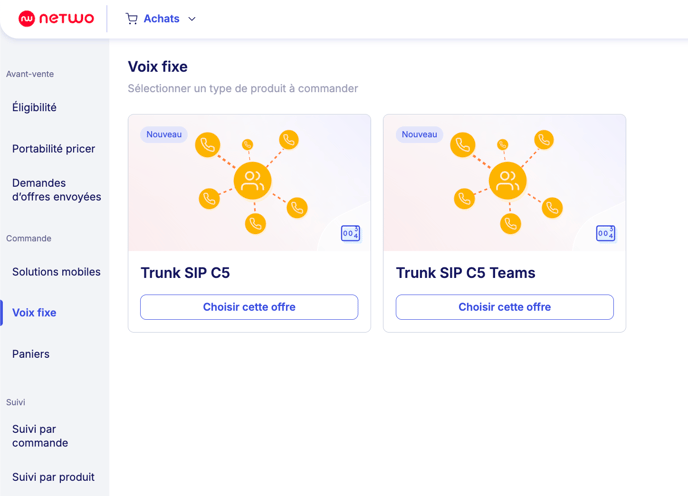Expand the Achats dropdown chevron
The image size is (688, 496).
(192, 19)
